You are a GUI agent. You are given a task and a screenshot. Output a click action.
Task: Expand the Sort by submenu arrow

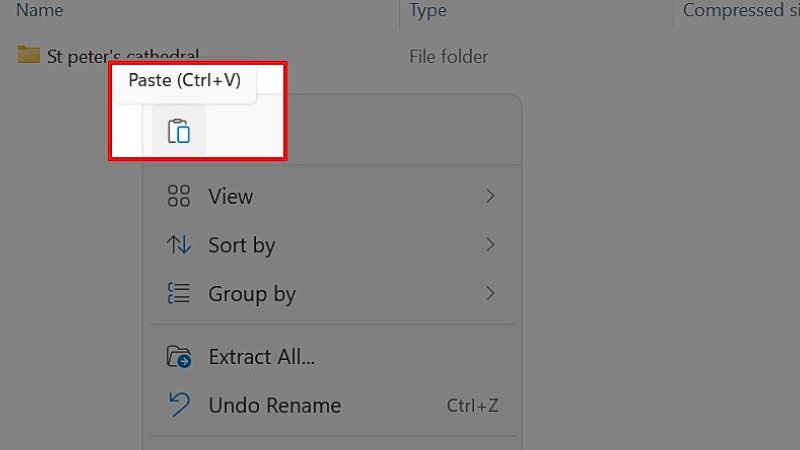click(490, 245)
